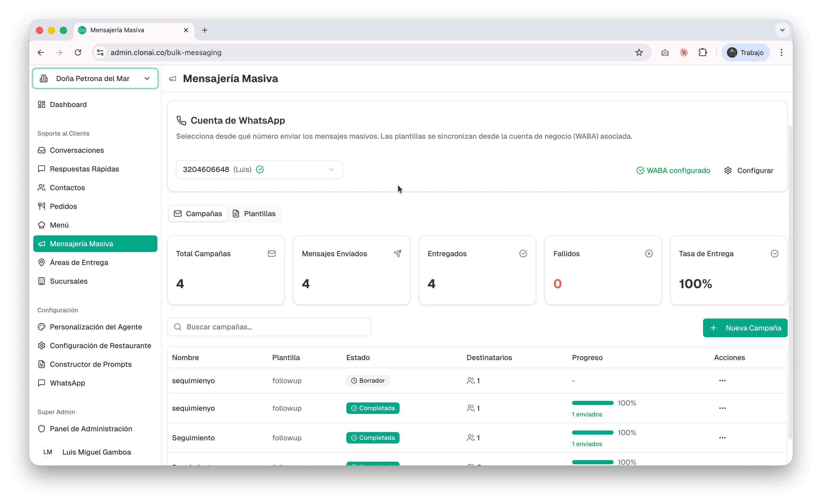Switch to the Campañas tab
822x504 pixels.
(x=198, y=214)
